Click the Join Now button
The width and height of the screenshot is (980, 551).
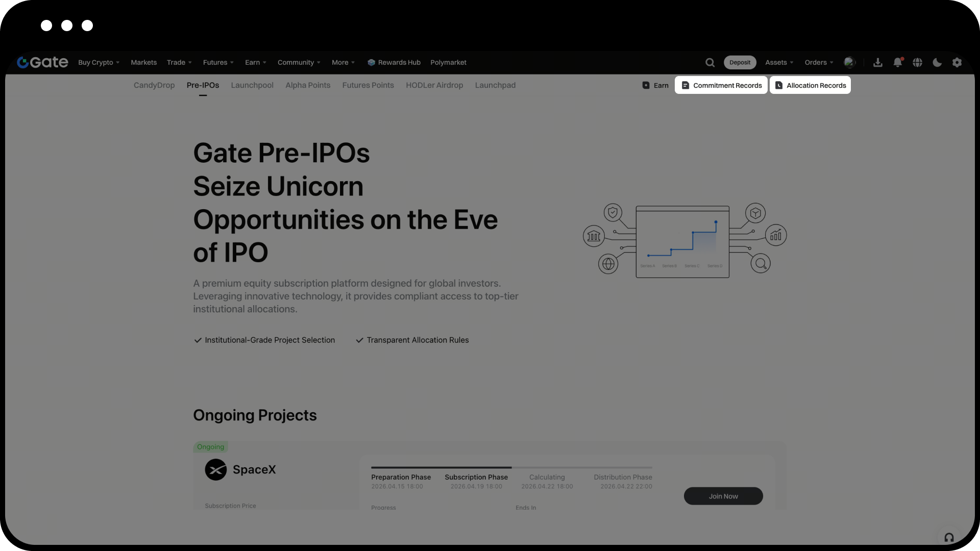[x=723, y=496]
